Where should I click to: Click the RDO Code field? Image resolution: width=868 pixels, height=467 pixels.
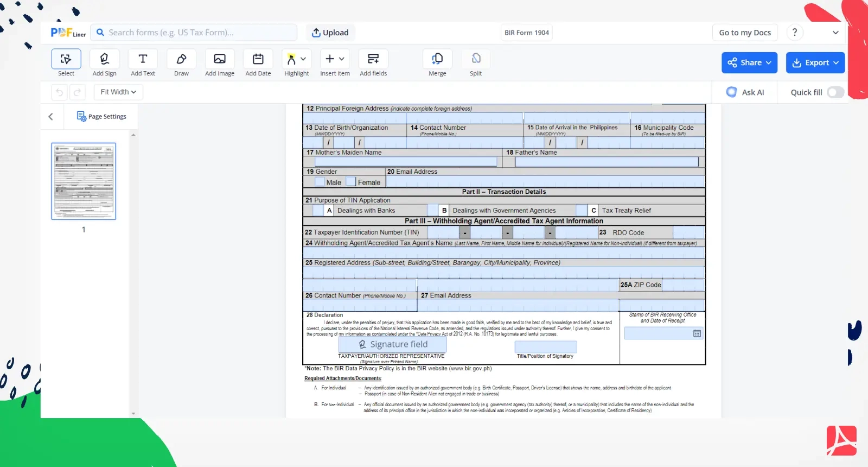(688, 232)
